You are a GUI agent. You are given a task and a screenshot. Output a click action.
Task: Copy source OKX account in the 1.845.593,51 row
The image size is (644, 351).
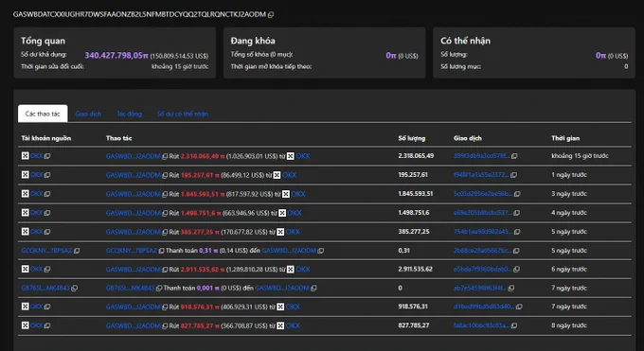point(47,194)
